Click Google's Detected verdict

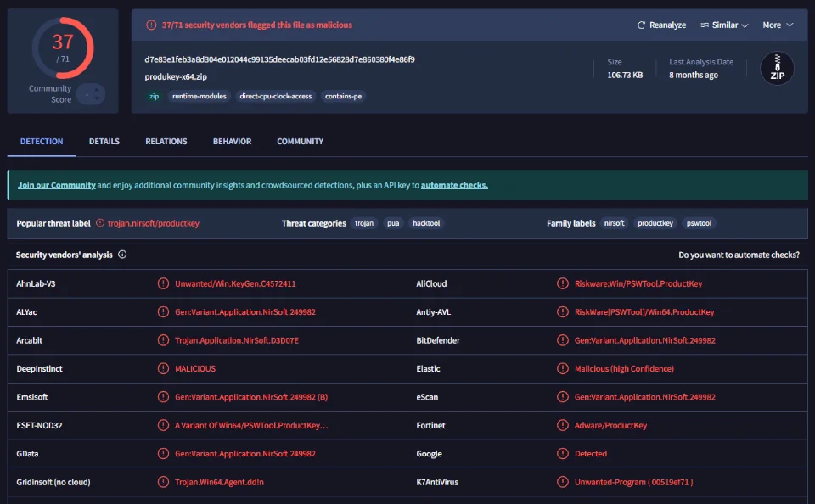click(x=591, y=454)
